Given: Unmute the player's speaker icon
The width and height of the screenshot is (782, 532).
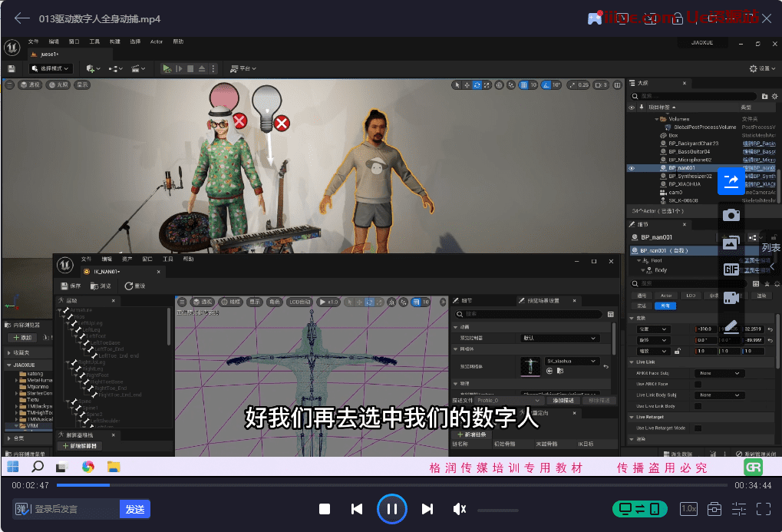Looking at the screenshot, I should [460, 509].
